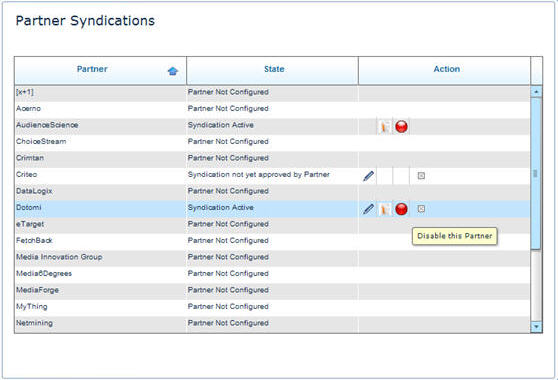Select the FetchBack partner row
558x380 pixels.
272,242
